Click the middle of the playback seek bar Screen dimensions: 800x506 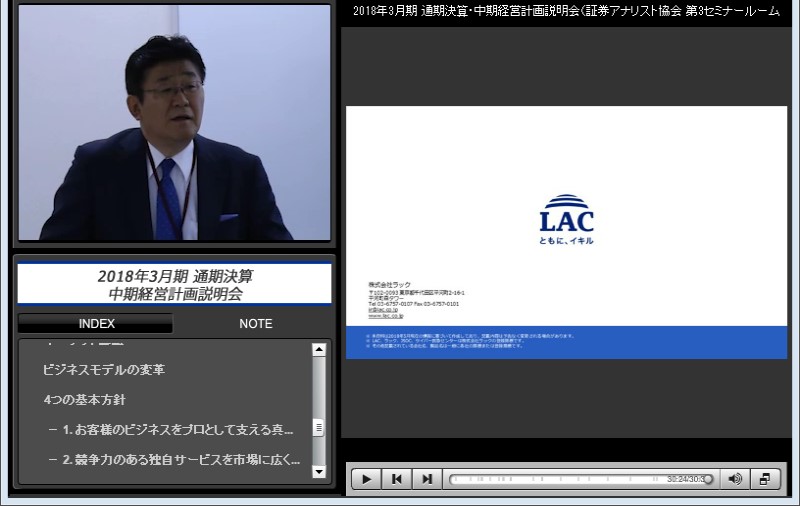click(x=580, y=479)
